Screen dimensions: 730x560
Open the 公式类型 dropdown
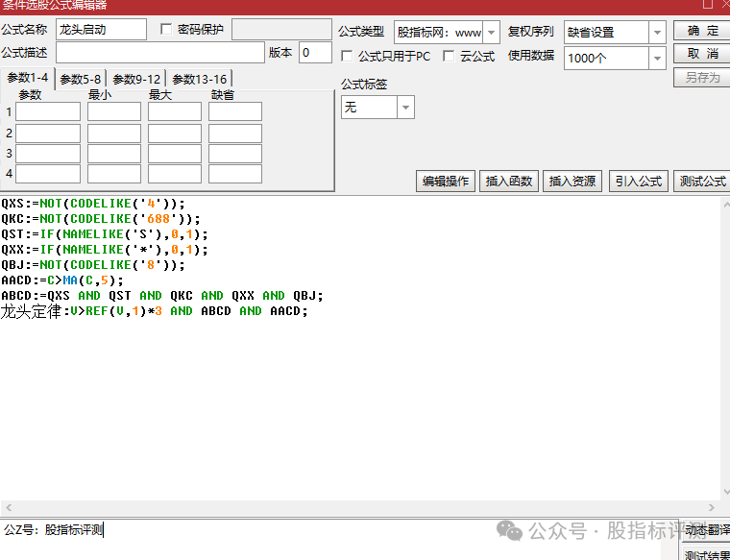[491, 33]
